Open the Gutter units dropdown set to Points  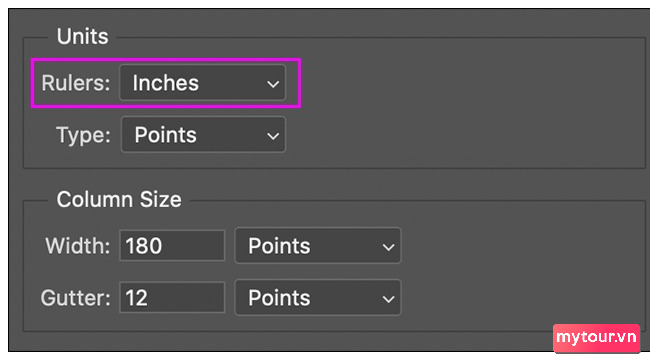pos(318,298)
